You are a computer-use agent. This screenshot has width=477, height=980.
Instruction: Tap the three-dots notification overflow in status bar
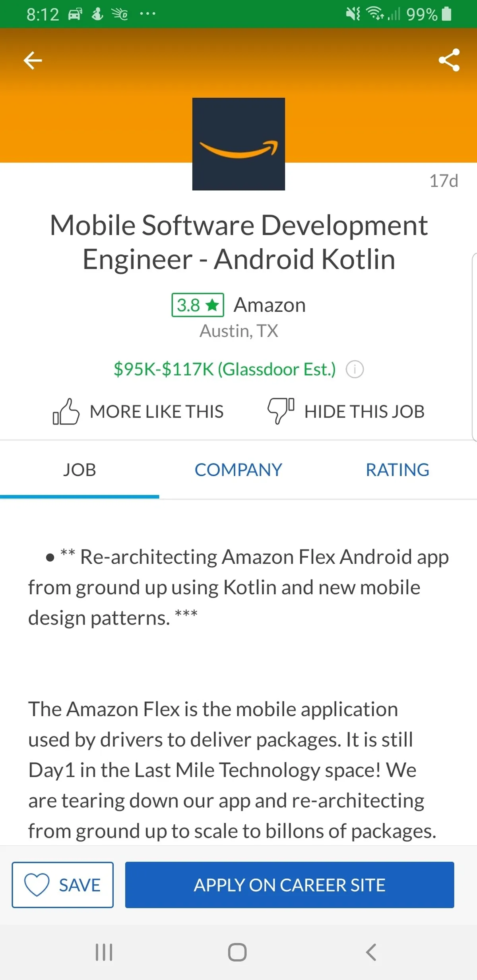coord(147,14)
